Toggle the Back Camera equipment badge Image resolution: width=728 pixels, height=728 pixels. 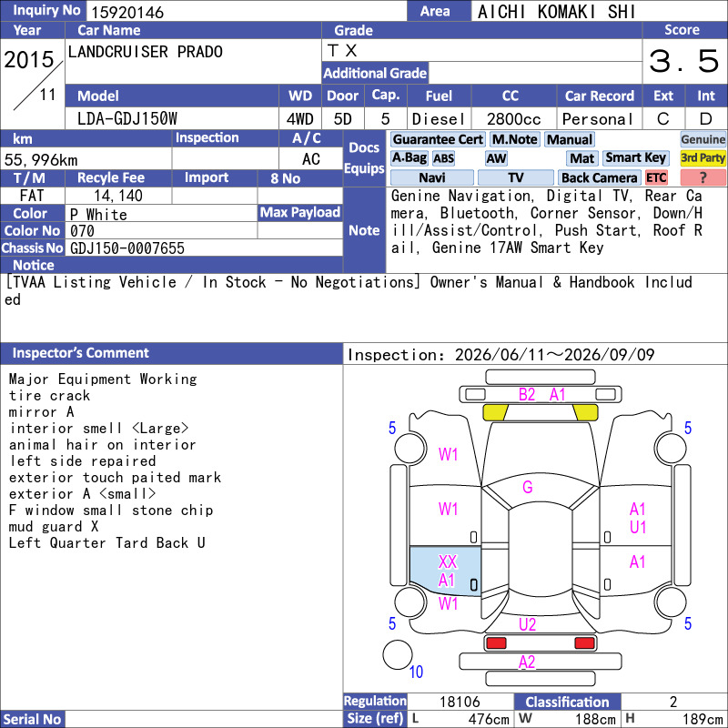[600, 177]
